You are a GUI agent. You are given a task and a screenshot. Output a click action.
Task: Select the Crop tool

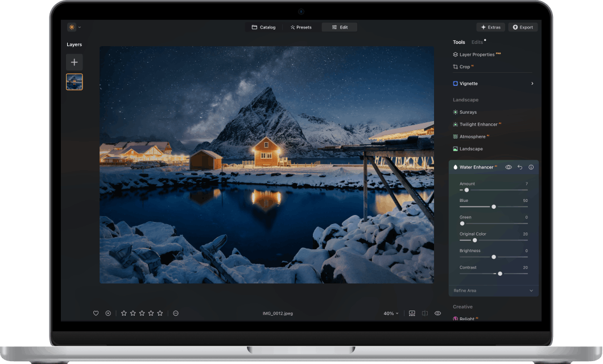click(464, 67)
